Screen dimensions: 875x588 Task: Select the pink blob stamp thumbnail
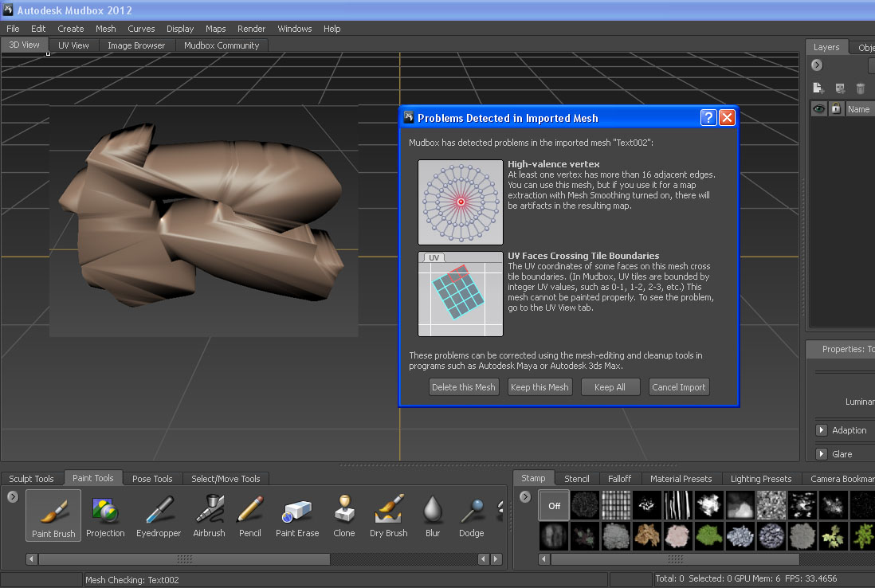[x=678, y=536]
